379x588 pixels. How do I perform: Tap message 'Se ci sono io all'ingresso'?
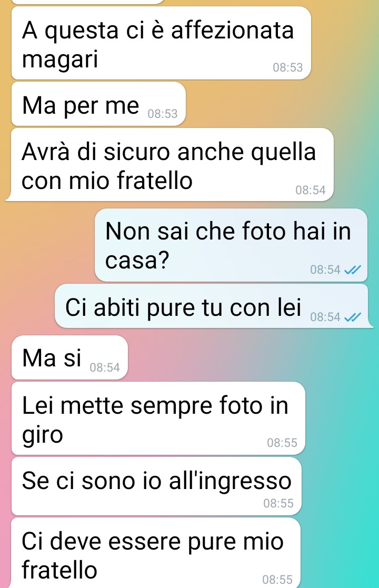pos(156,486)
